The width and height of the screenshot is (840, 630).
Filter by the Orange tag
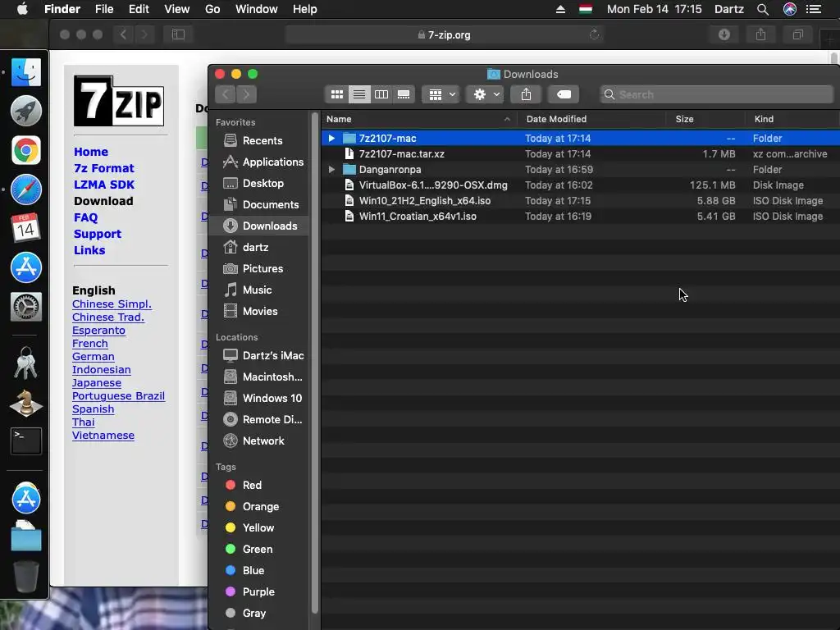coord(260,506)
